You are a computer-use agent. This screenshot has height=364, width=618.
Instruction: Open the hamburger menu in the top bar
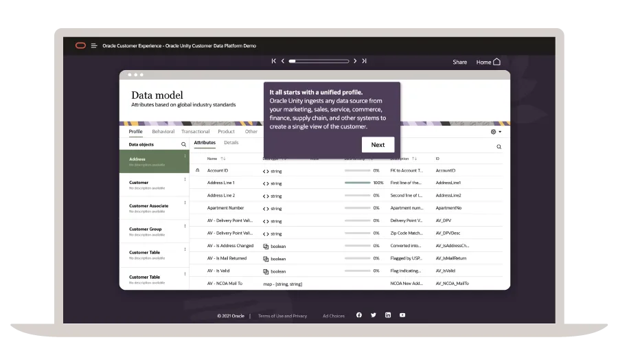tap(94, 45)
